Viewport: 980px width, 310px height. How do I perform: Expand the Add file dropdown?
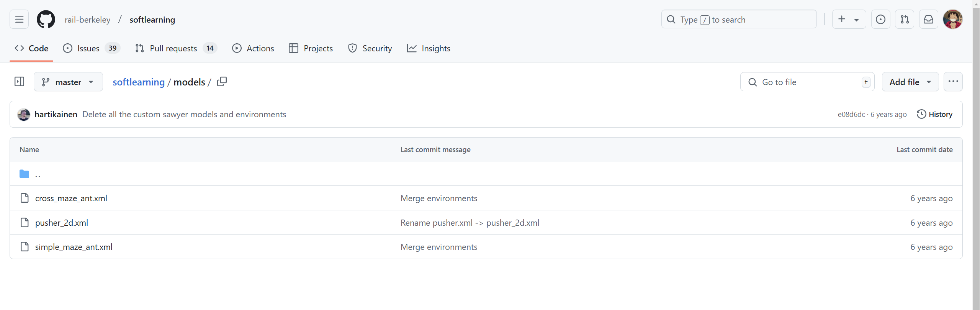coord(910,82)
